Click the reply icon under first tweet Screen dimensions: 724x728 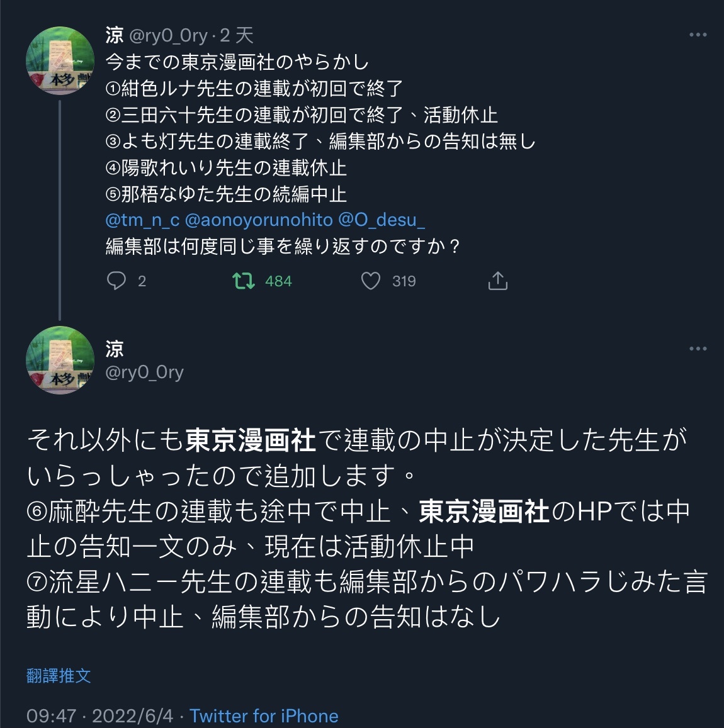116,281
